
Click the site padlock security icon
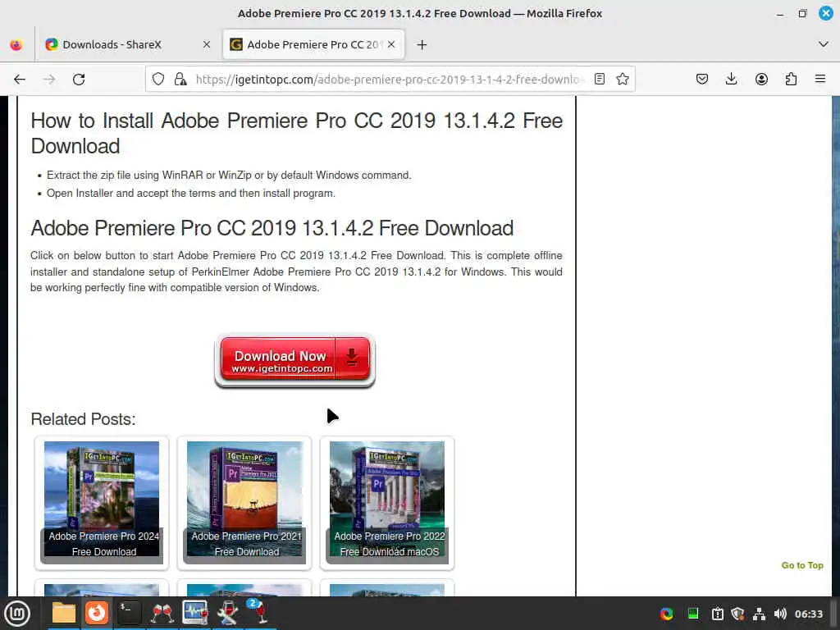point(180,80)
